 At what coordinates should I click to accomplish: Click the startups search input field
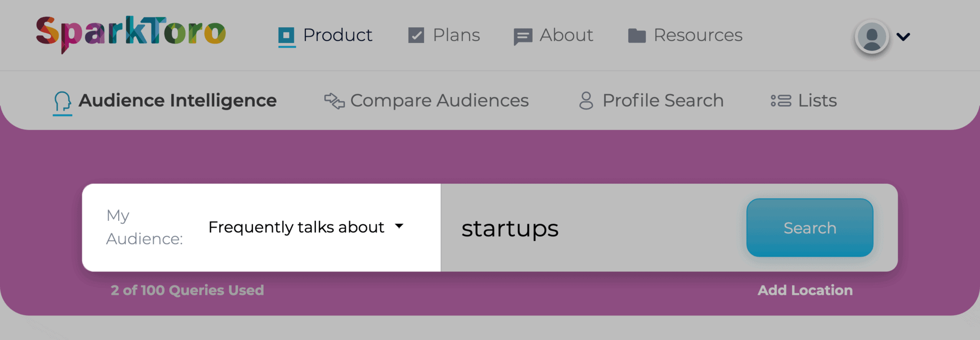point(574,228)
